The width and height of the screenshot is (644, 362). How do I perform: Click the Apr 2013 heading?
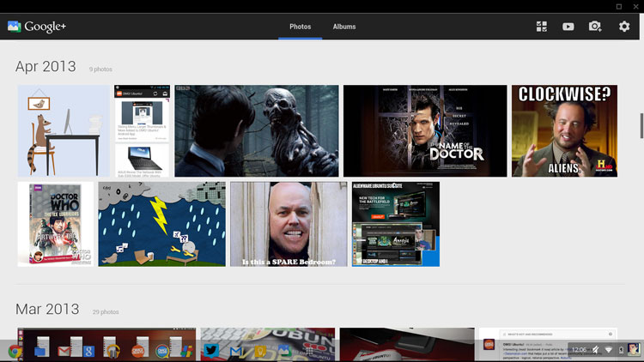click(46, 67)
